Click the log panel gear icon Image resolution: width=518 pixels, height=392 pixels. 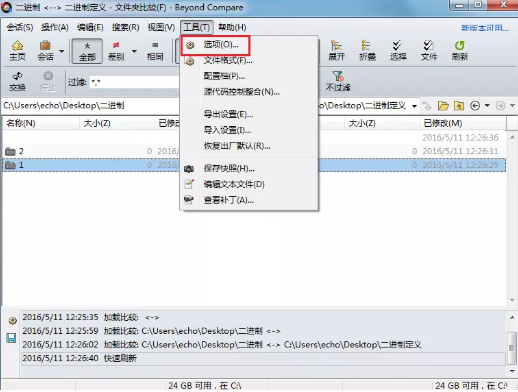(12, 321)
